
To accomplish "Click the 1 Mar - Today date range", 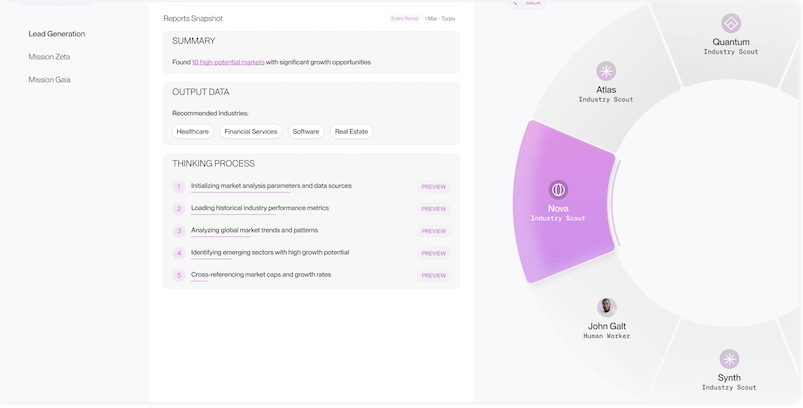I will [x=440, y=18].
